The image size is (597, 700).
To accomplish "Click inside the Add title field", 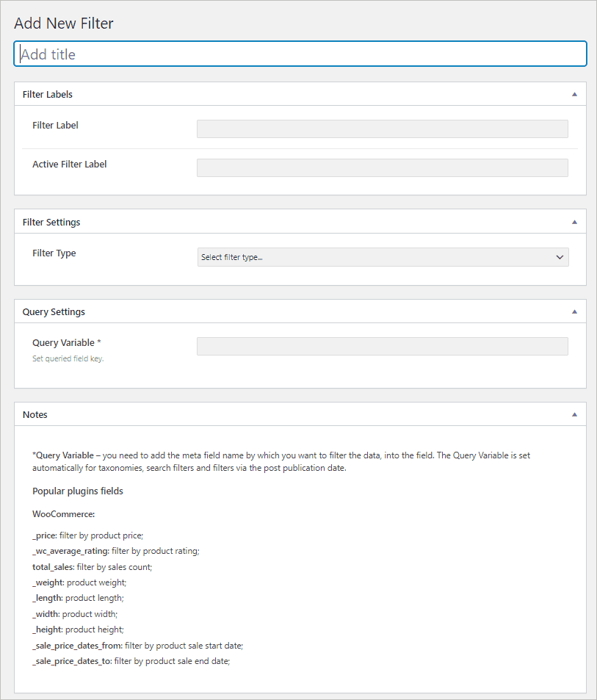I will (300, 54).
